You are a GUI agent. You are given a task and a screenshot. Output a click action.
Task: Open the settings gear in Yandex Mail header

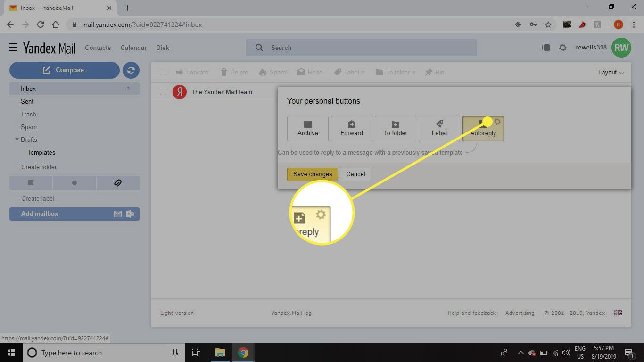pos(562,48)
